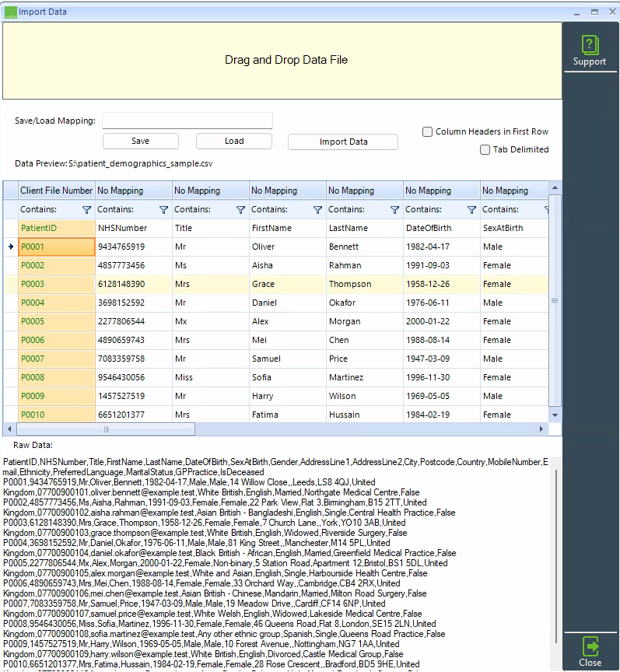Open filter funnel for LastName column
Image resolution: width=620 pixels, height=672 pixels.
[x=395, y=209]
